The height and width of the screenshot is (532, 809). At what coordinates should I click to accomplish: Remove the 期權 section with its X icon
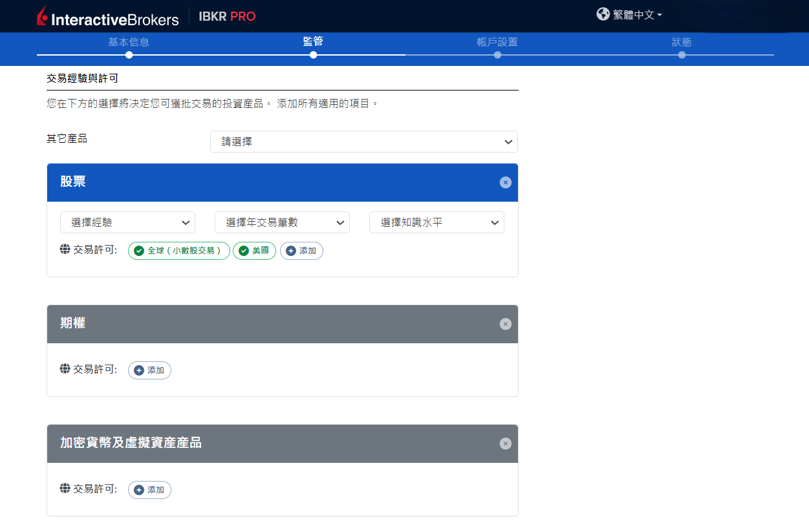point(505,324)
